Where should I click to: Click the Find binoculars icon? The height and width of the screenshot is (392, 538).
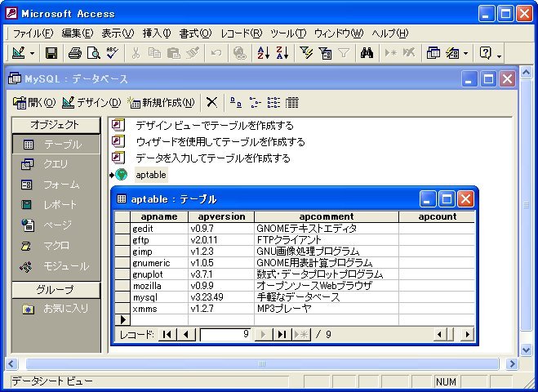tap(367, 53)
